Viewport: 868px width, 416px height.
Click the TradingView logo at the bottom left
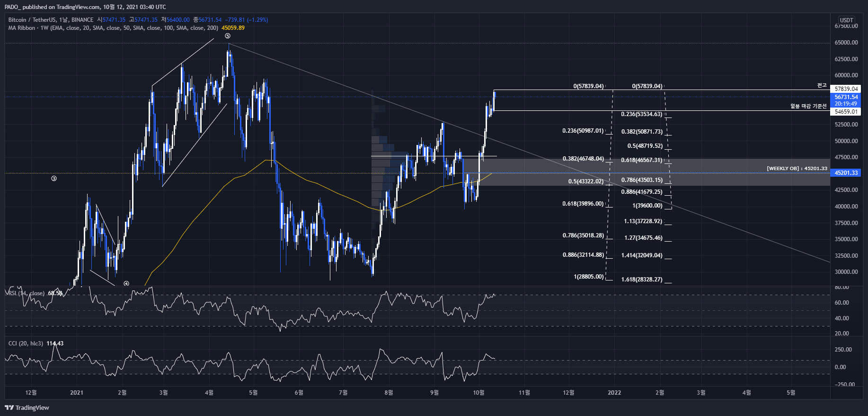tap(27, 407)
